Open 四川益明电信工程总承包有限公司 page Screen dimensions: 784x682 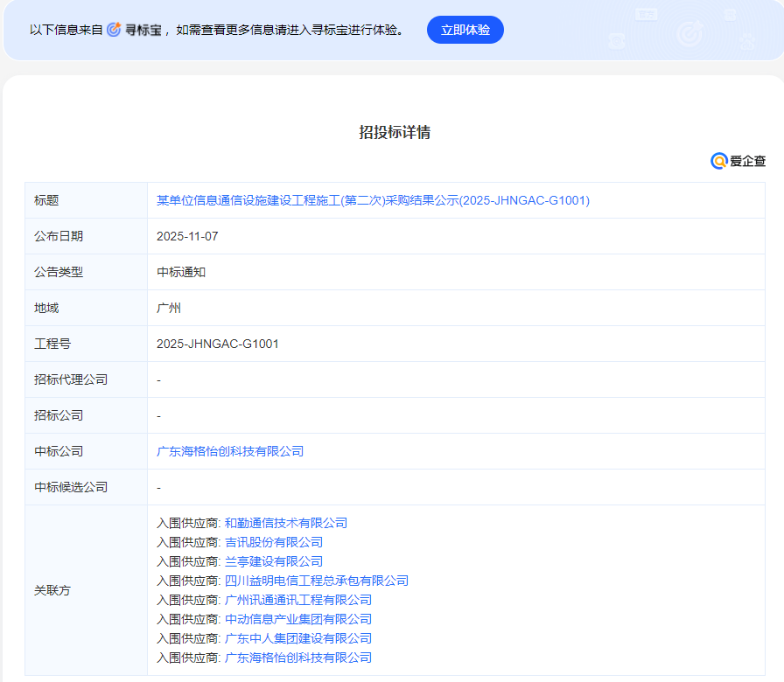(317, 581)
